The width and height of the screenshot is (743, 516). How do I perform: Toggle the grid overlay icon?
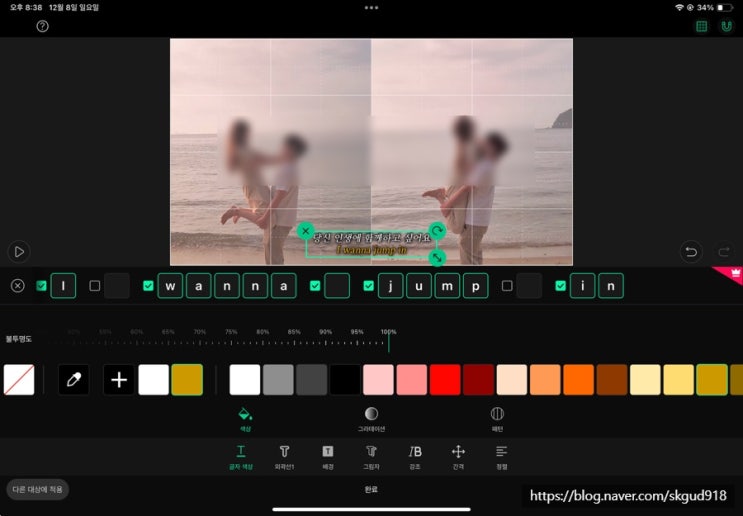701,26
